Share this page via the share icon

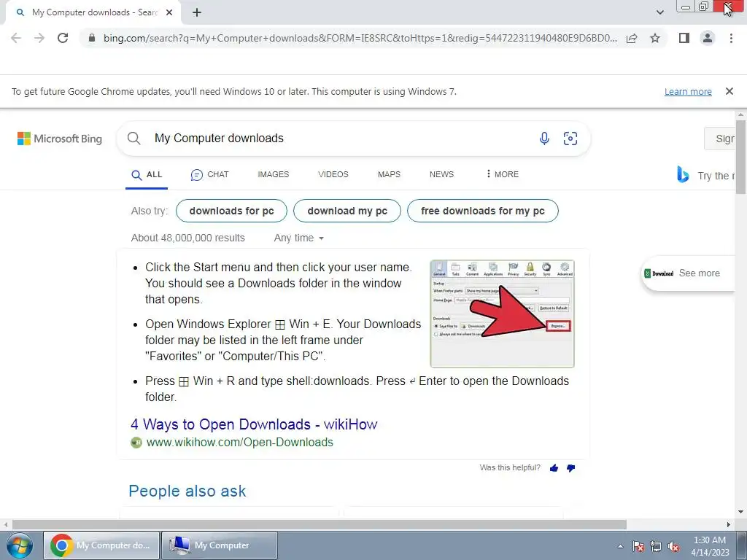632,38
